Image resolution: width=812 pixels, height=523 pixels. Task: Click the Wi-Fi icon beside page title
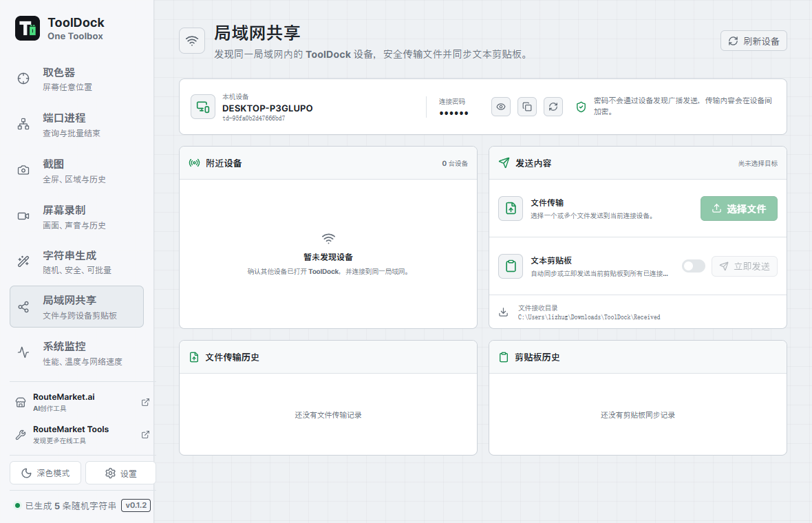click(x=192, y=41)
